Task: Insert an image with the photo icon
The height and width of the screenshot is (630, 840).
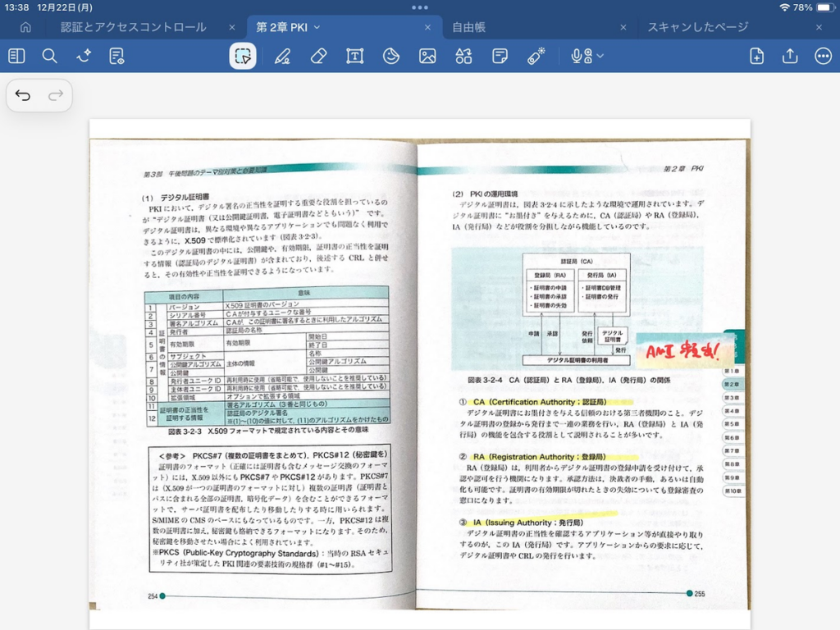Action: [x=427, y=56]
